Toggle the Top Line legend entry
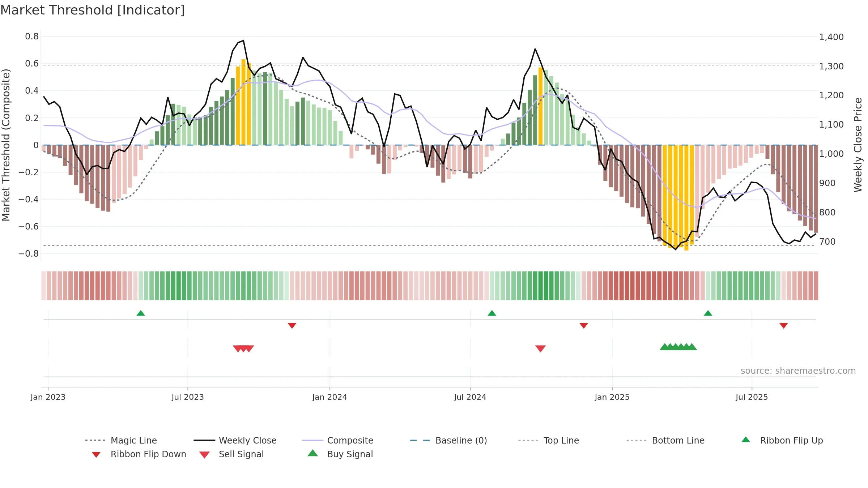 pyautogui.click(x=548, y=440)
